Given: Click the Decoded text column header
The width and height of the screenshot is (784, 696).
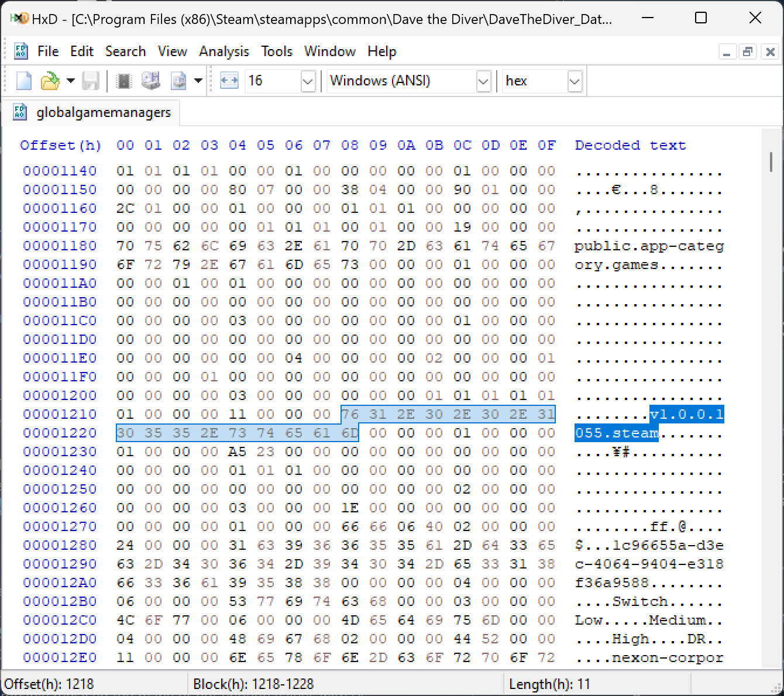Looking at the screenshot, I should click(x=630, y=145).
